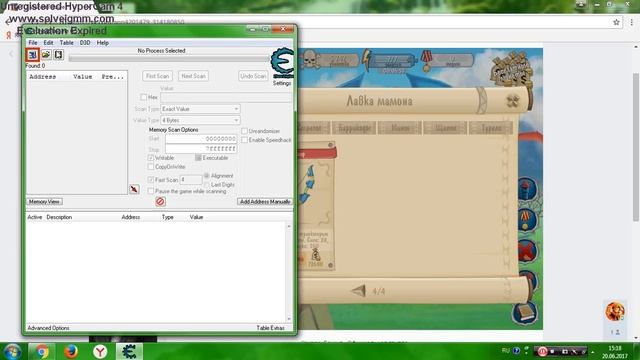Viewport: 640px width, 360px height.
Task: Show hidden tray icons arrow
Action: pos(593,351)
